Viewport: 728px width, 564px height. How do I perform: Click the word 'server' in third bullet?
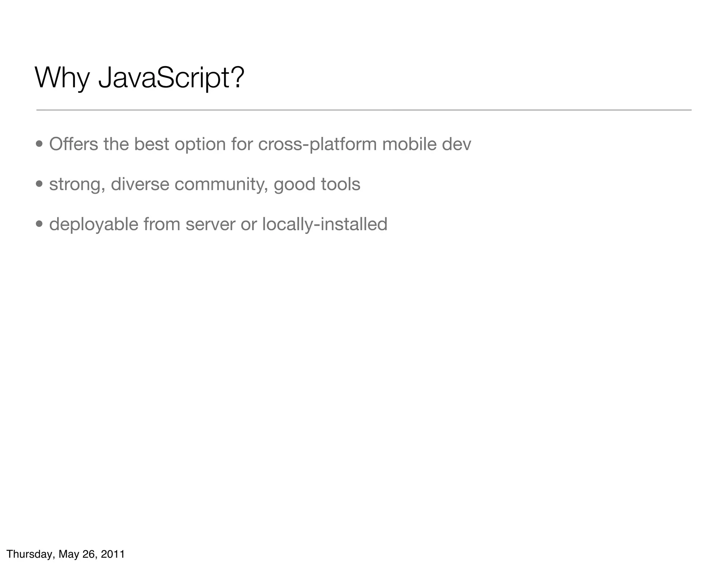[x=210, y=225]
